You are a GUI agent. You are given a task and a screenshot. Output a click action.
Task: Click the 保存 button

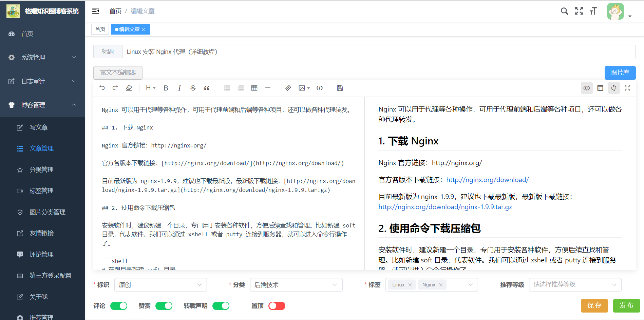click(594, 305)
